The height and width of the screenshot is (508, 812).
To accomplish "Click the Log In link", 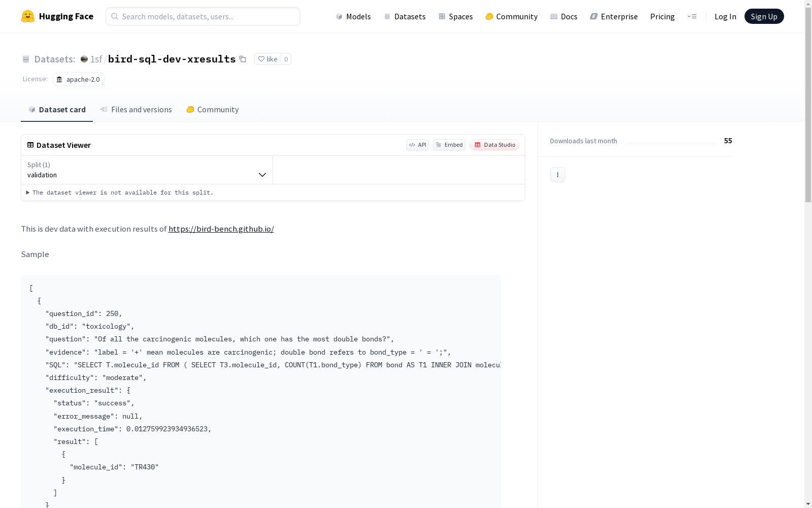I will (725, 16).
